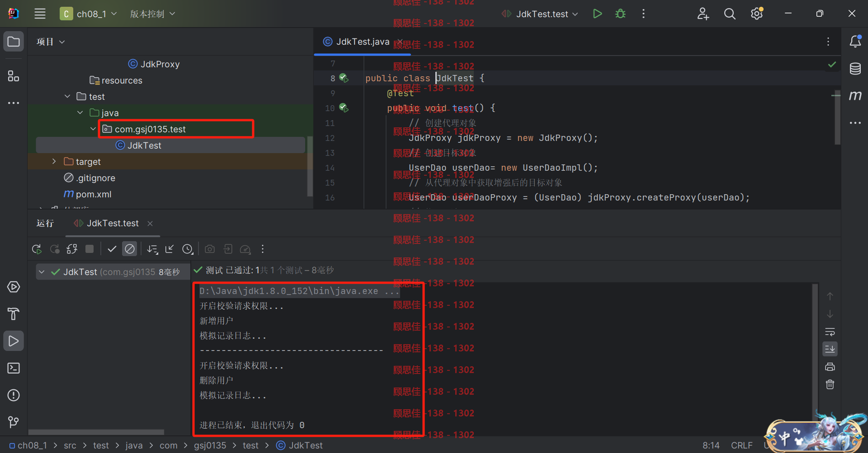Open the Run tool window icon
This screenshot has width=868, height=453.
14,341
